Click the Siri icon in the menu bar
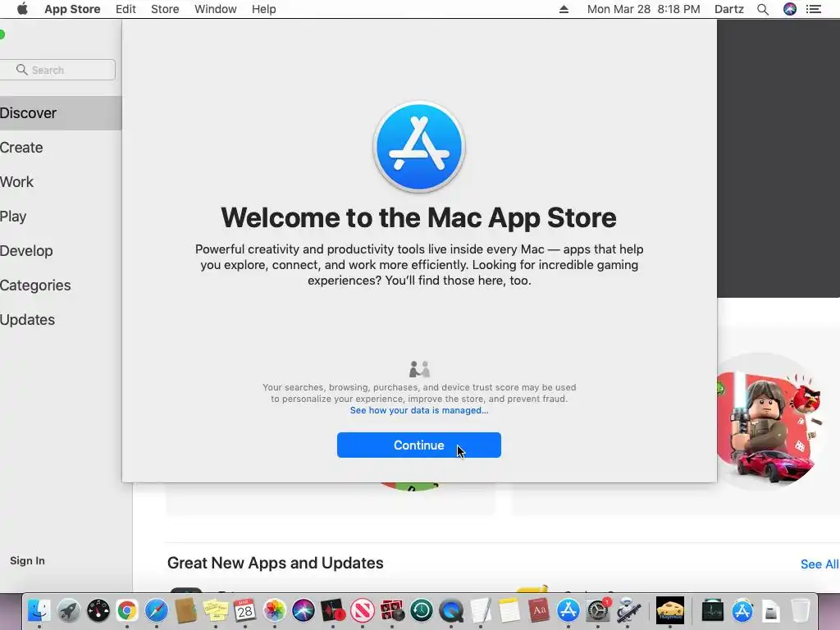840x630 pixels. point(790,9)
